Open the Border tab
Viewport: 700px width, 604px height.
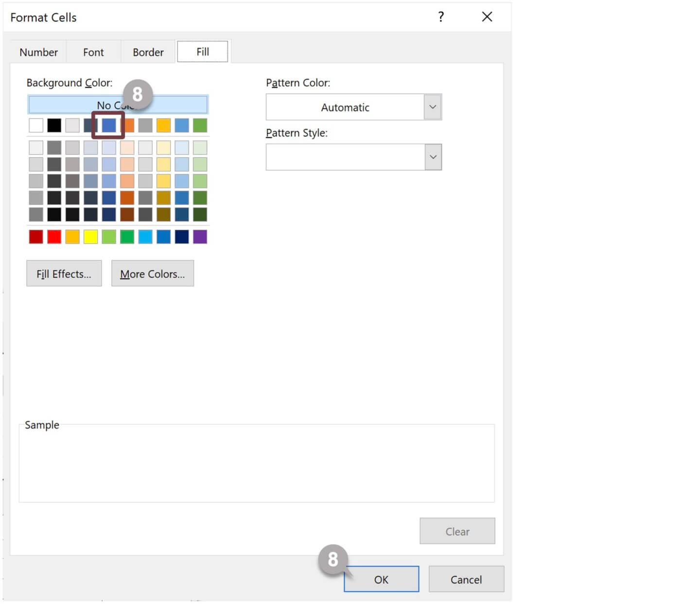pyautogui.click(x=147, y=52)
